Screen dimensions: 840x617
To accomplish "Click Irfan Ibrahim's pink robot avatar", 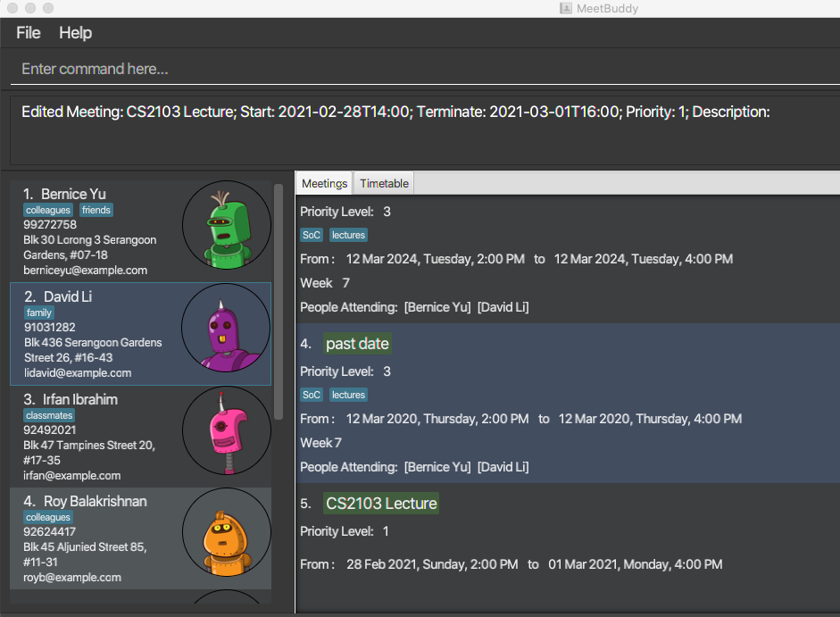I will point(227,430).
